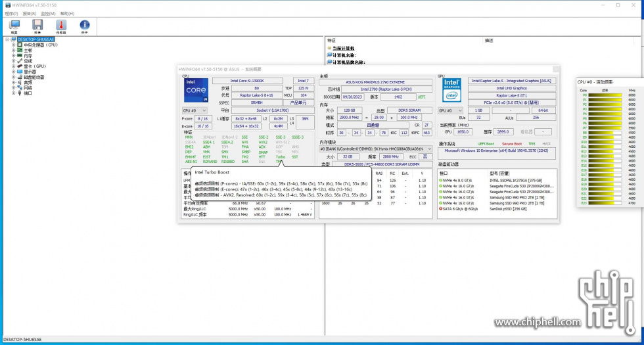Click the AES-NI feature flag
The height and width of the screenshot is (345, 644).
(191, 162)
